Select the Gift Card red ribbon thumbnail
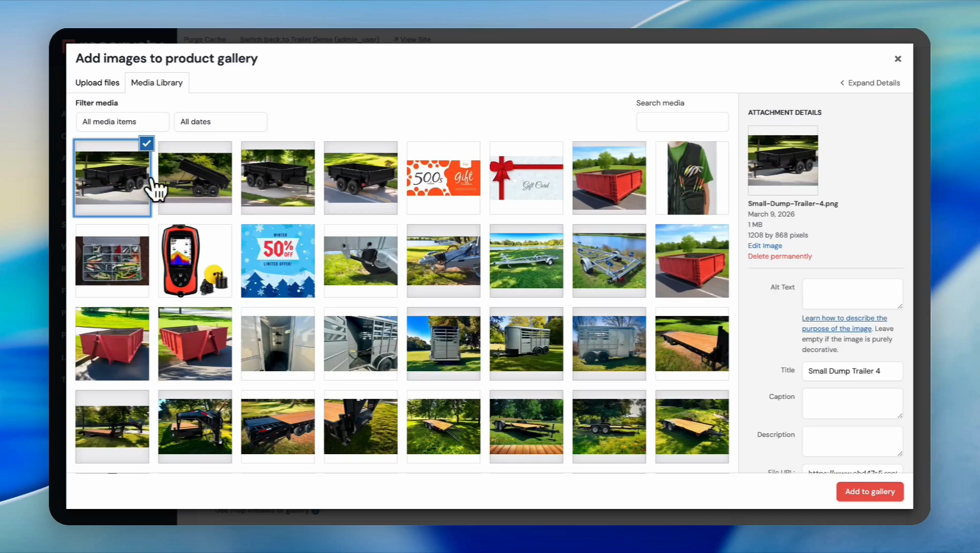This screenshot has width=980, height=553. (x=526, y=178)
